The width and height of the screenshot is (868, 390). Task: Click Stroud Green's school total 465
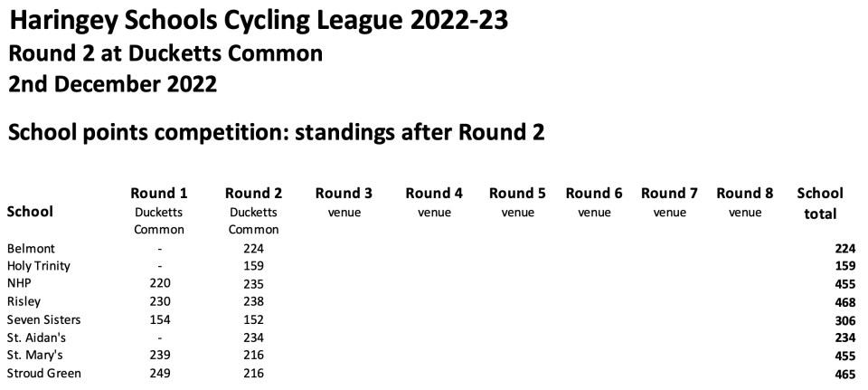pos(845,373)
